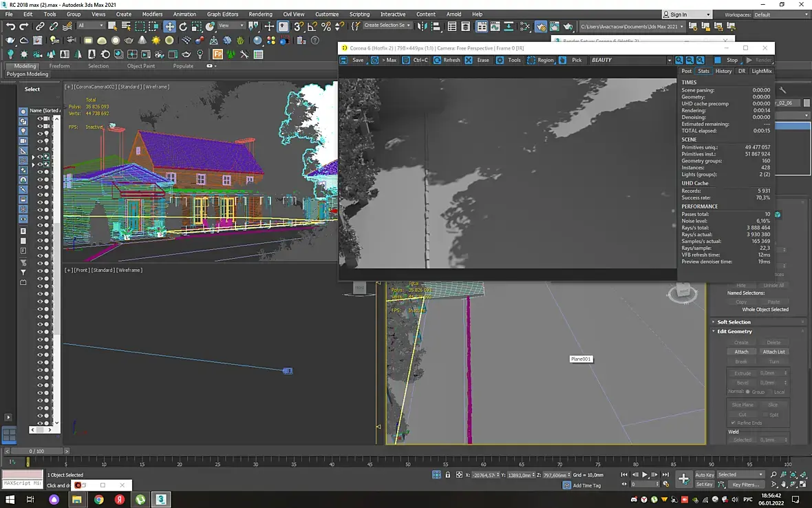The width and height of the screenshot is (812, 508).
Task: Click the Undo arrow icon
Action: 10,26
